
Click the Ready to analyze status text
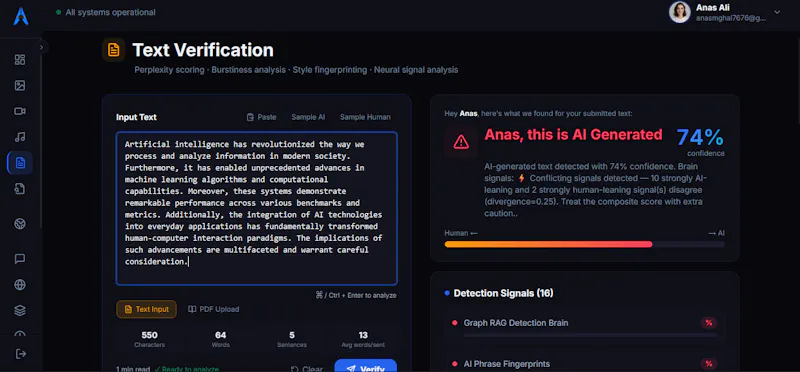tap(186, 369)
